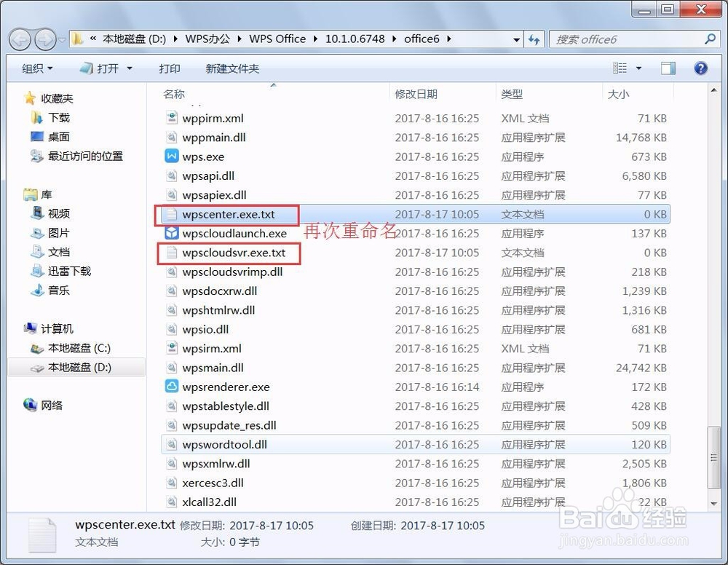Click the wpscloudlaunch.exe file icon

coord(172,232)
